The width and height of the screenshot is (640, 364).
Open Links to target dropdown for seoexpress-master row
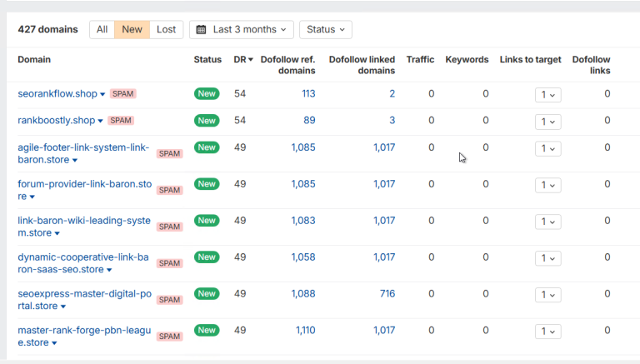(x=547, y=295)
